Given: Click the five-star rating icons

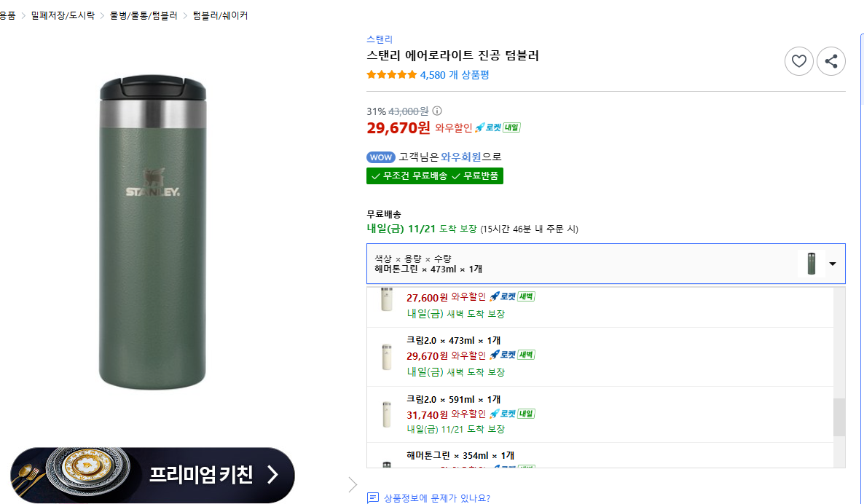Looking at the screenshot, I should pos(391,74).
